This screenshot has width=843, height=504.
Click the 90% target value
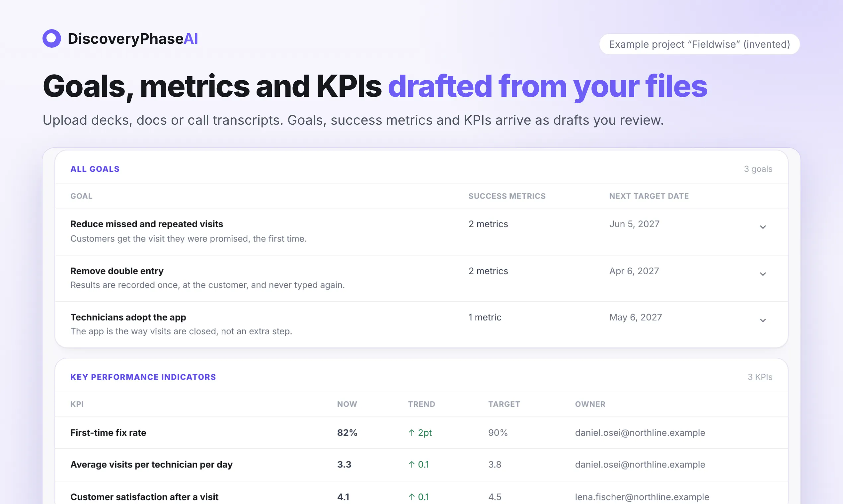pos(498,433)
